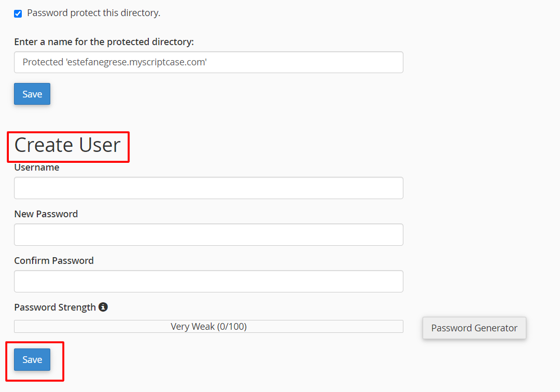Viewport: 560px width, 392px height.
Task: Open the Password Generator
Action: (474, 328)
